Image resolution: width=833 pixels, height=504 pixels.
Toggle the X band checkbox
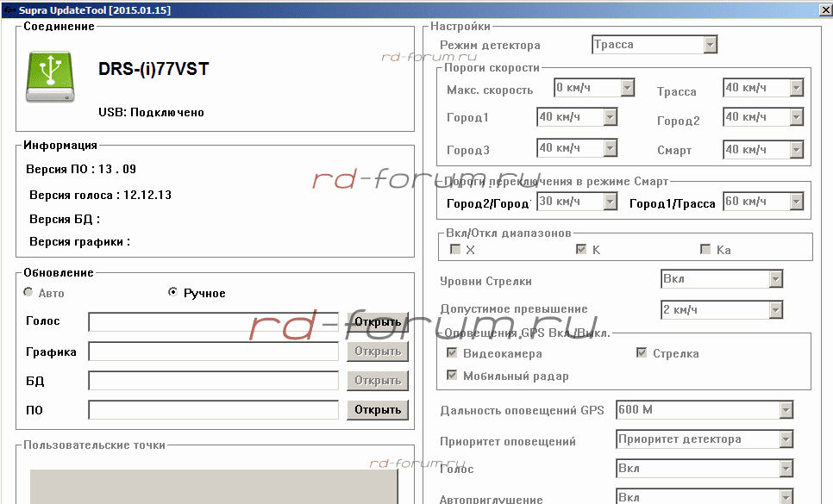coord(454,249)
